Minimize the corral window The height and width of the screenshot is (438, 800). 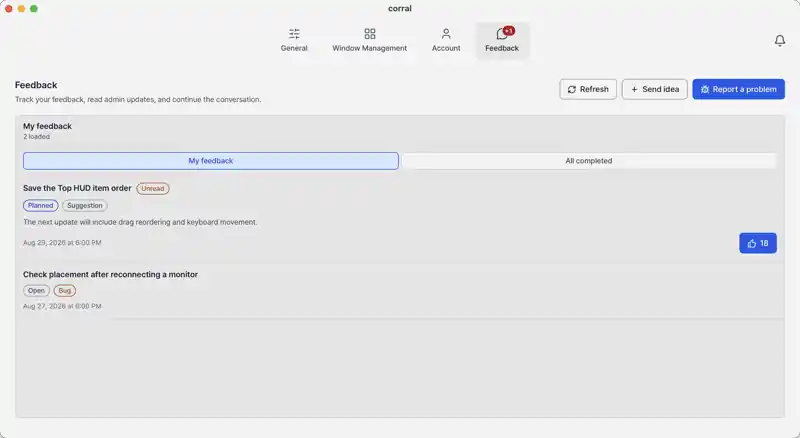[x=21, y=9]
